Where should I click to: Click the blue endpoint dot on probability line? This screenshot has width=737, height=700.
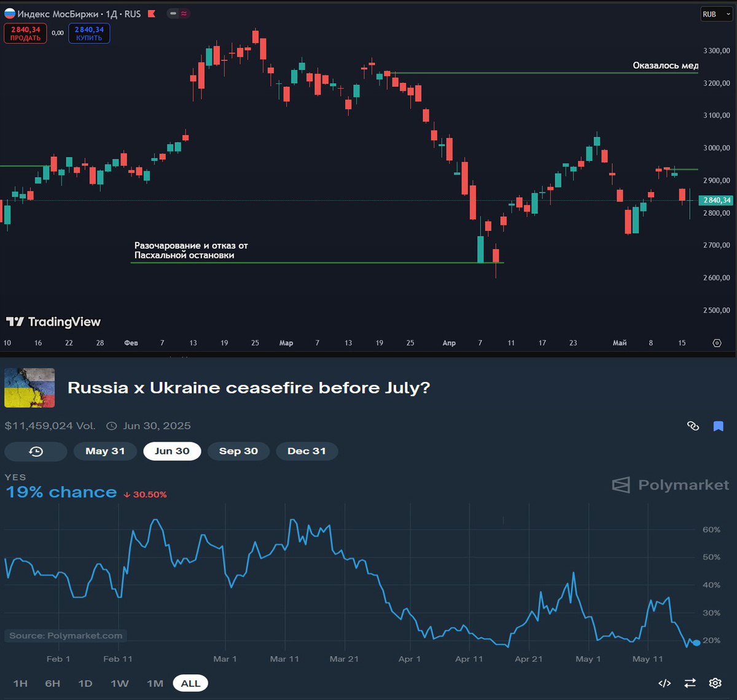[696, 642]
